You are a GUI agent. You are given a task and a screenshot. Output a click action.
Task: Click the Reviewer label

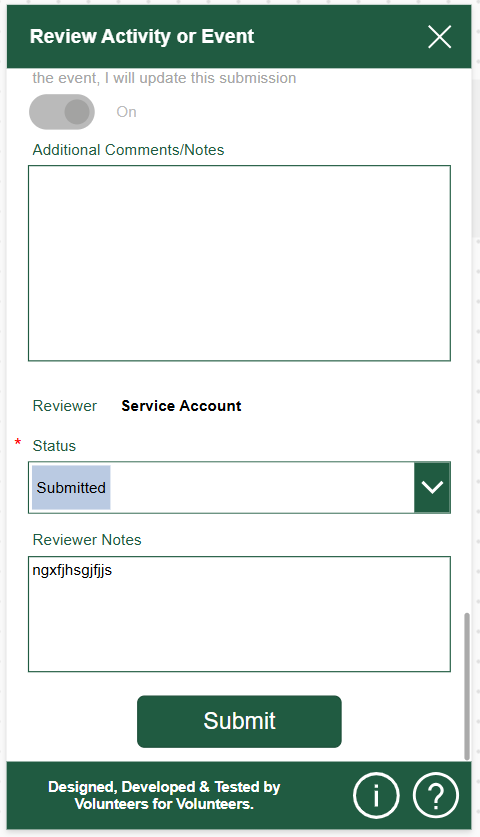pyautogui.click(x=65, y=406)
